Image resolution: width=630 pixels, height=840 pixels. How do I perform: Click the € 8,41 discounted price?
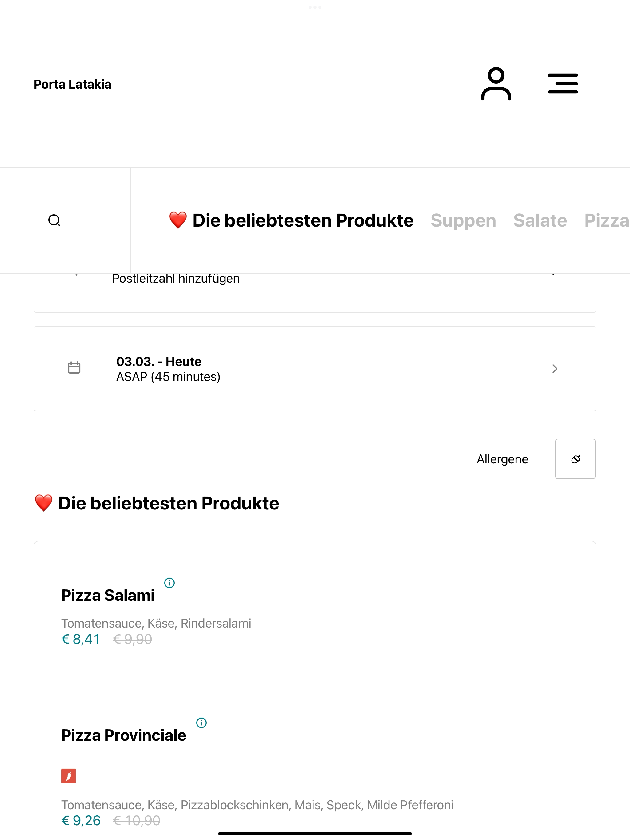tap(81, 639)
